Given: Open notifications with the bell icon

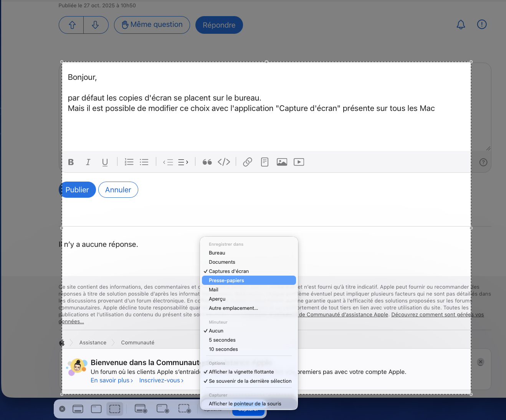Looking at the screenshot, I should tap(461, 25).
